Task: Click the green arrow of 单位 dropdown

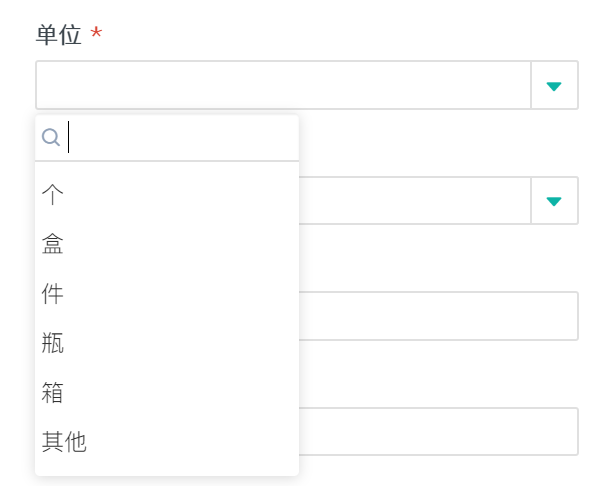Action: (x=554, y=86)
